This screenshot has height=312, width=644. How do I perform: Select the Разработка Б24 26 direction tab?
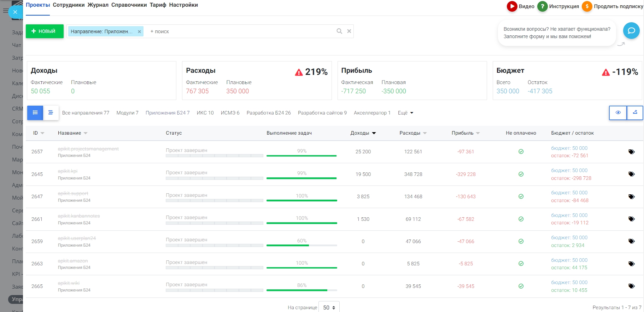click(268, 113)
